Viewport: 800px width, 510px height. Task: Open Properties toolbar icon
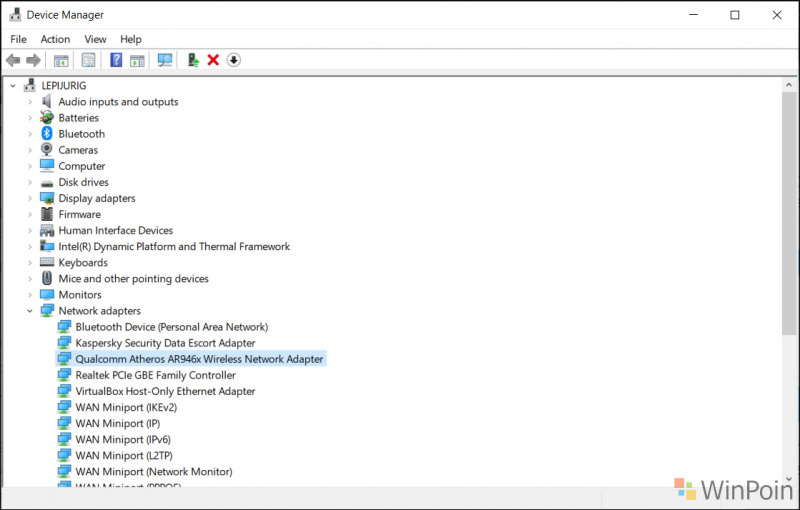(x=88, y=60)
